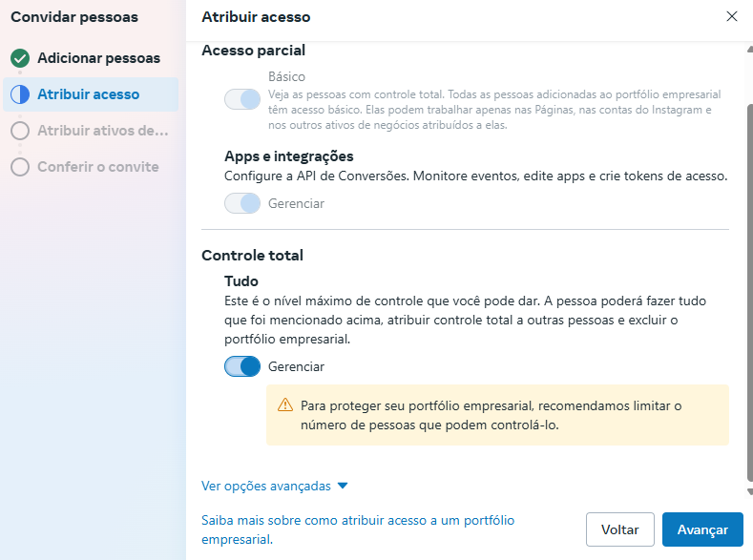Open the Saiba mais sobre como atribuir acesso link
Viewport: 753px width, 560px height.
(358, 529)
